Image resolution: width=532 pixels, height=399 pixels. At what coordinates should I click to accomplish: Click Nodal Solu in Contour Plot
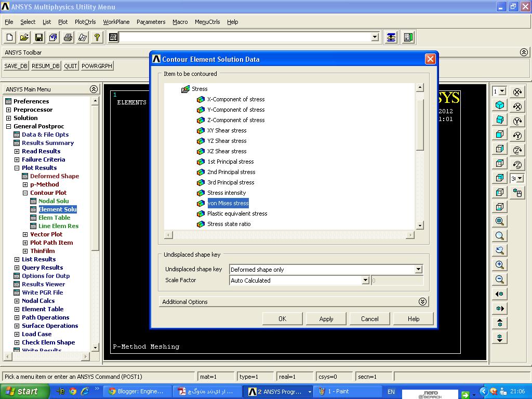point(54,201)
